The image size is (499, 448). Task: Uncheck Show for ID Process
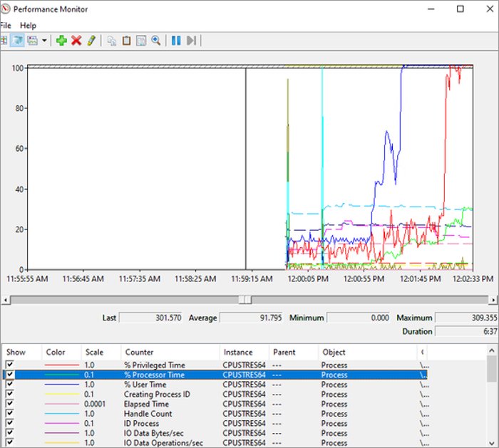(10, 423)
